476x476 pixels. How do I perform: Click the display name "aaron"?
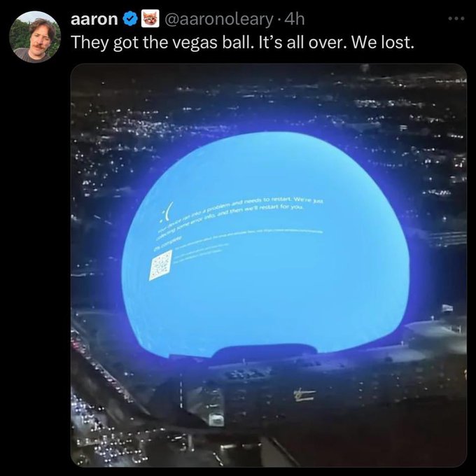(x=94, y=20)
